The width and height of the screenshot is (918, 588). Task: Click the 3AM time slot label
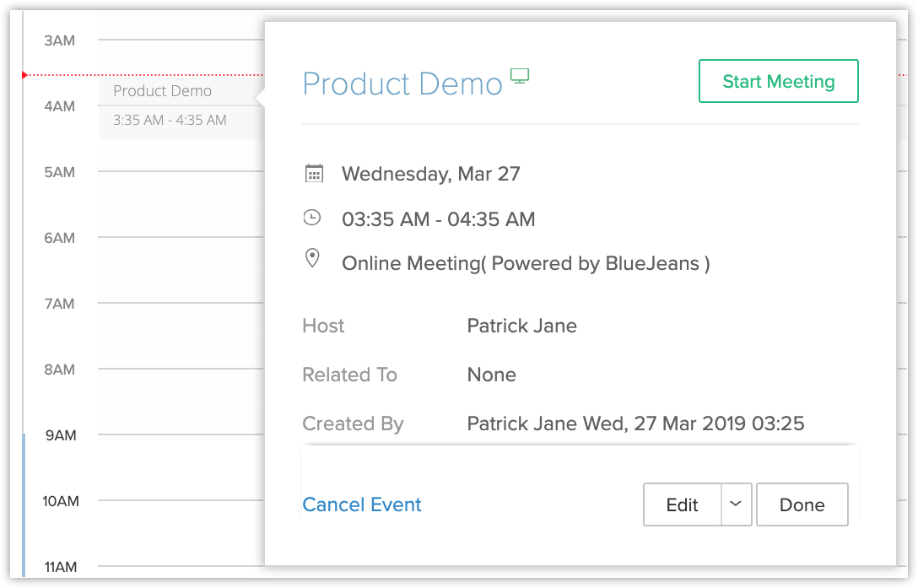pos(60,40)
